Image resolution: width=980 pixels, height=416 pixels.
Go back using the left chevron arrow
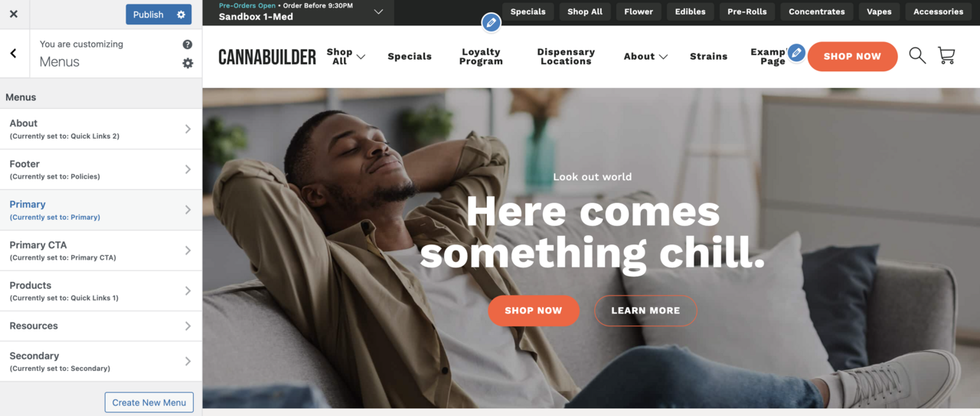[14, 54]
